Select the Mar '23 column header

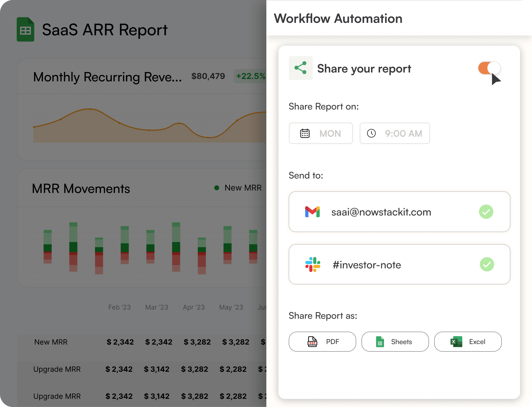coord(157,307)
